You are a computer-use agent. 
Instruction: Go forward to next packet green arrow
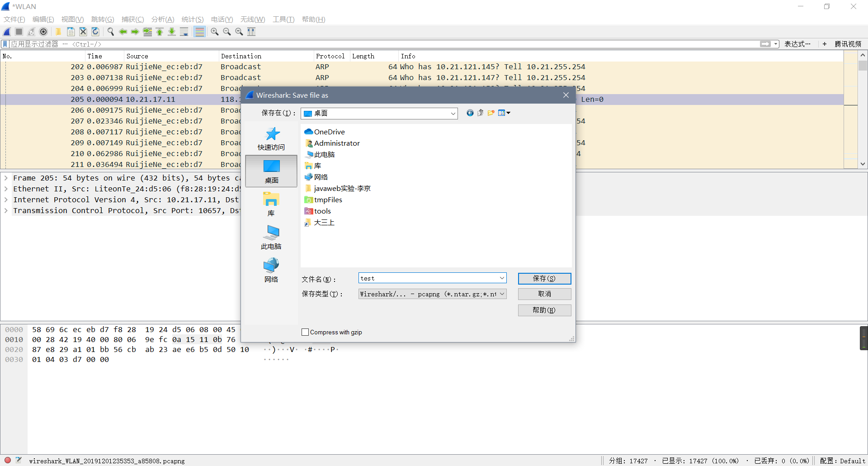tap(135, 32)
